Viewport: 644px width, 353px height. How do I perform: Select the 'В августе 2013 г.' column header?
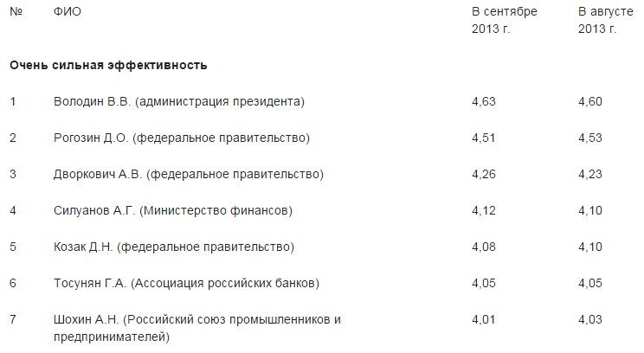(605, 20)
